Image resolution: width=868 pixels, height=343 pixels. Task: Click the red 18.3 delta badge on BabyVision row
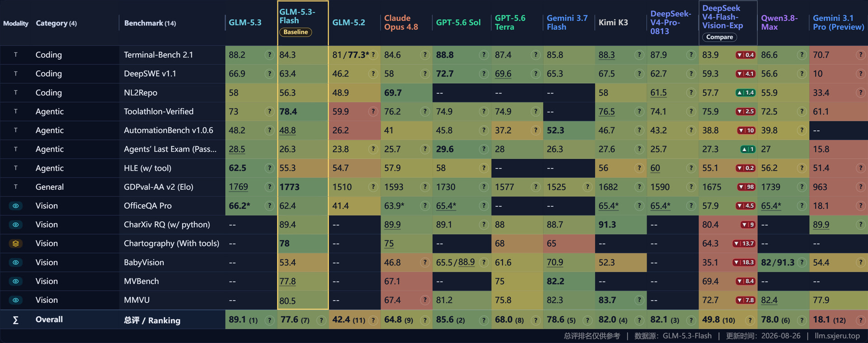pos(744,262)
